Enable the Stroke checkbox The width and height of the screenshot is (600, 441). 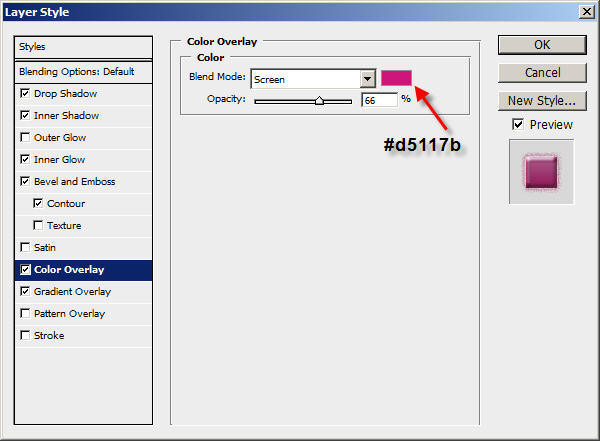(25, 335)
